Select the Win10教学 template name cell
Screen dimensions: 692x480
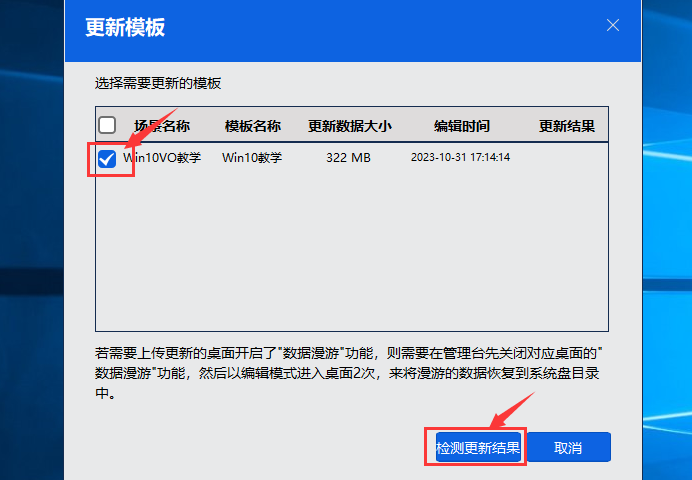[252, 158]
